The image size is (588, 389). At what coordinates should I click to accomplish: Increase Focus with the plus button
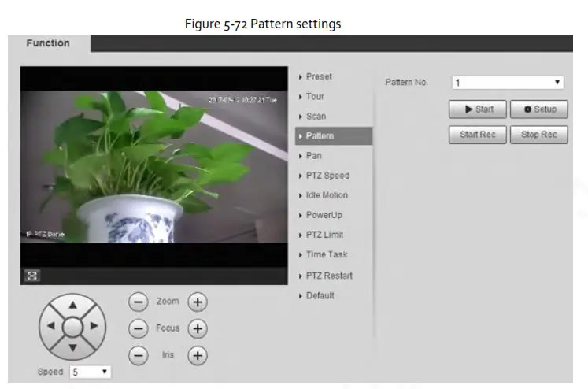pos(197,328)
